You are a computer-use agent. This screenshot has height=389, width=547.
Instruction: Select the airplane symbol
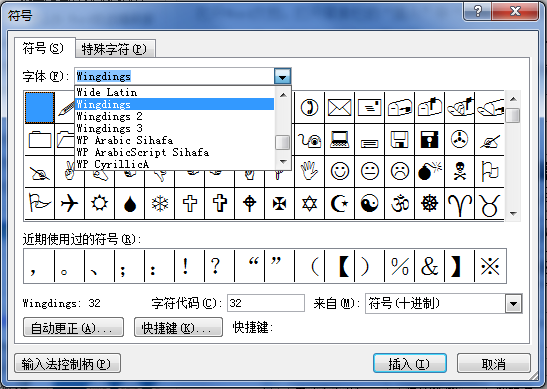coord(69,203)
